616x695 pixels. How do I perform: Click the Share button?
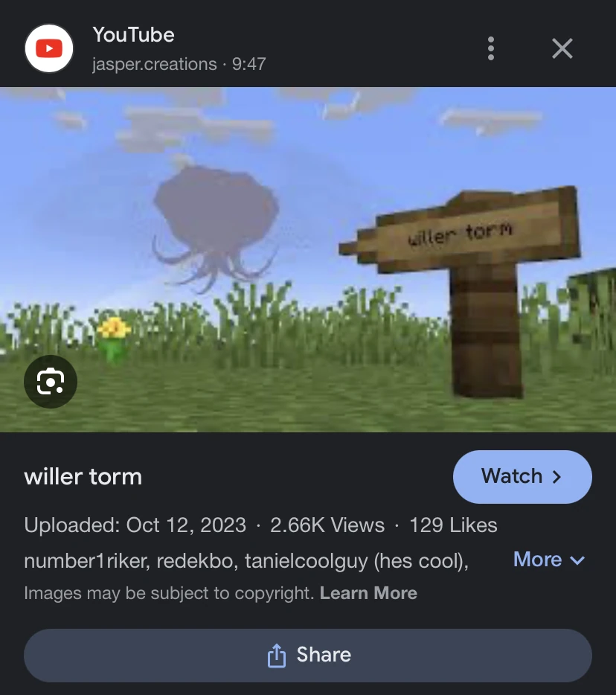308,655
